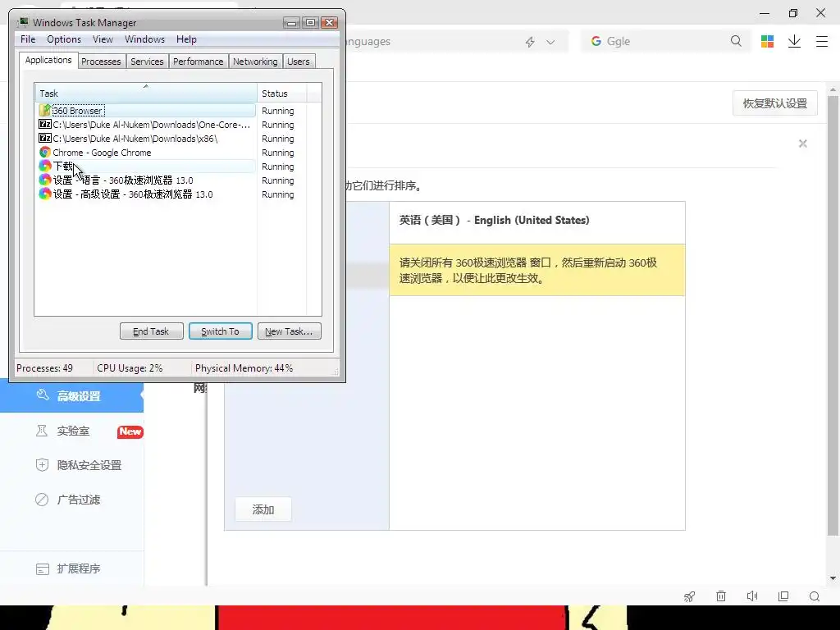Select the 设置 - 高级设置 - 360极速浏览器 13.0 task
Image resolution: width=840 pixels, height=630 pixels.
point(145,194)
